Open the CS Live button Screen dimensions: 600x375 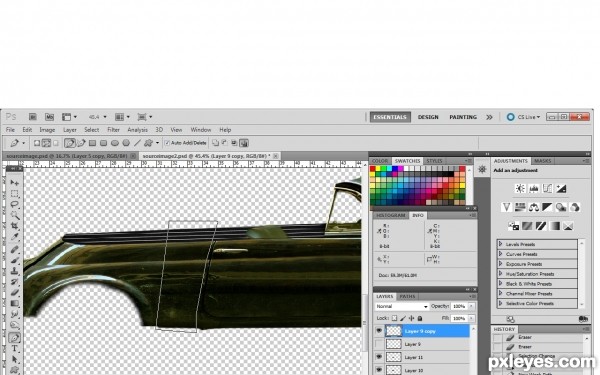click(524, 117)
